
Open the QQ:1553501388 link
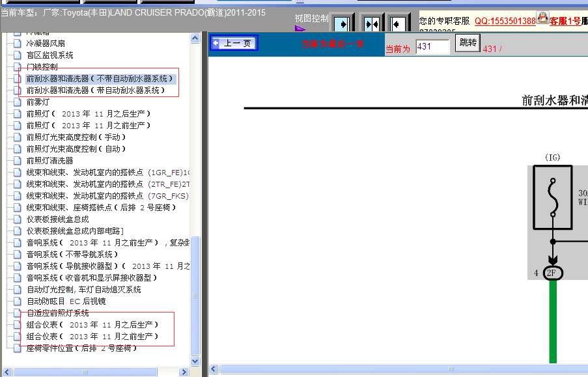tap(505, 21)
